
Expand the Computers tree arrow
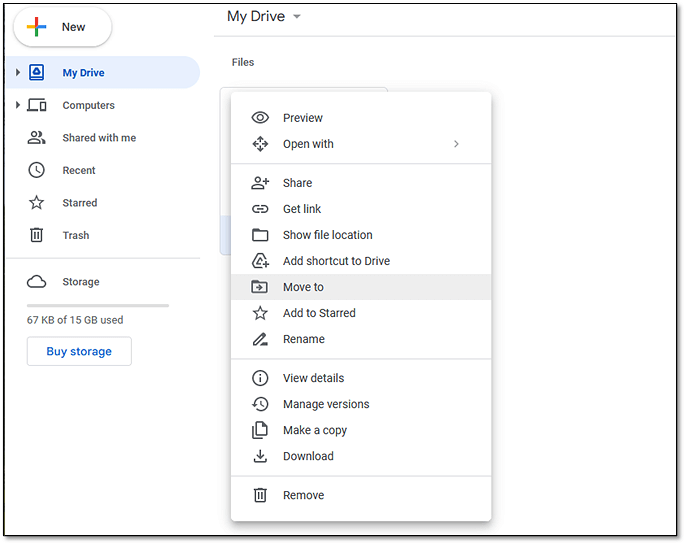18,105
